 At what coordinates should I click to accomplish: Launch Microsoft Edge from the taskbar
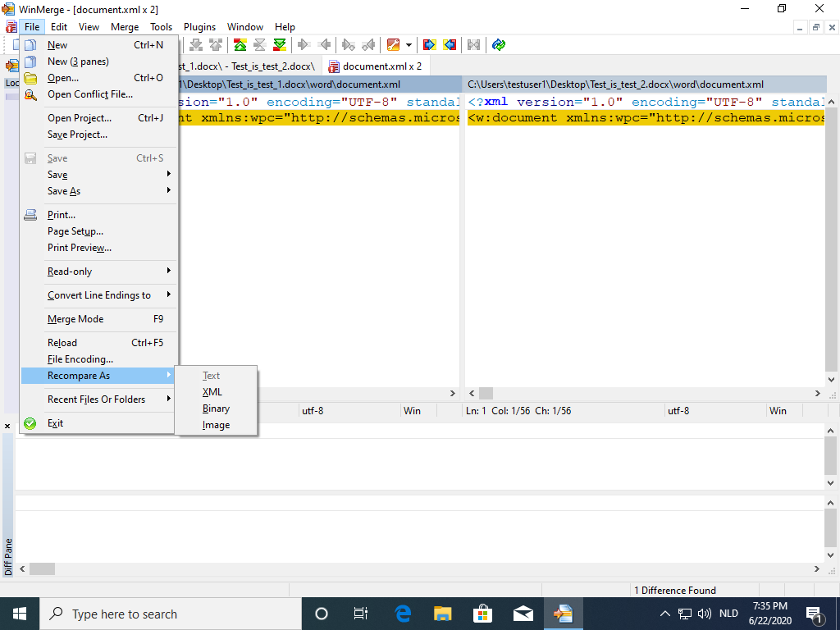pos(403,614)
